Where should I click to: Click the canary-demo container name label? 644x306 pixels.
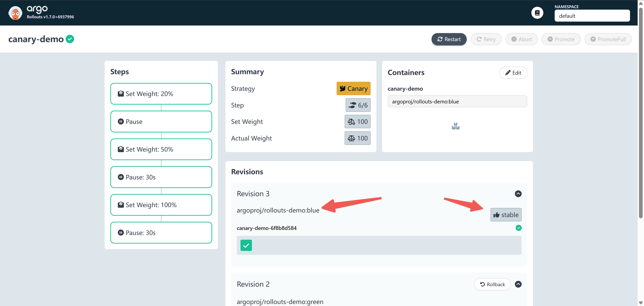405,89
